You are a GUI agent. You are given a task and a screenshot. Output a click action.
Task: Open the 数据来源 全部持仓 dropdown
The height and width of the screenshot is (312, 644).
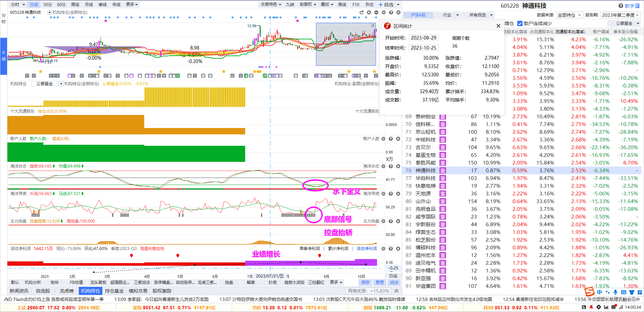coord(569,15)
